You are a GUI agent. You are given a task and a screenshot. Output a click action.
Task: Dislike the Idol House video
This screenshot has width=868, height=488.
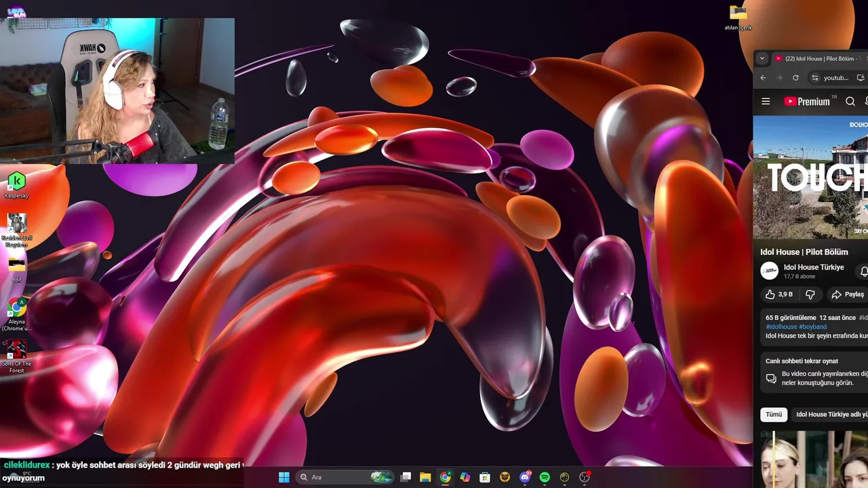[x=810, y=294]
